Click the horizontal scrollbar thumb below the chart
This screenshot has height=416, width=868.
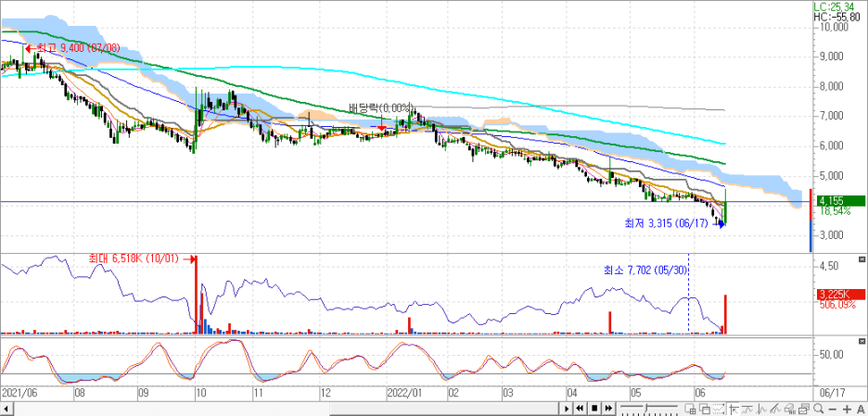pos(444,409)
